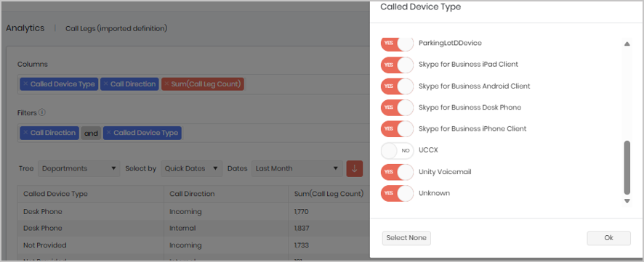Toggle off ParkingLotDDevice switch

397,43
